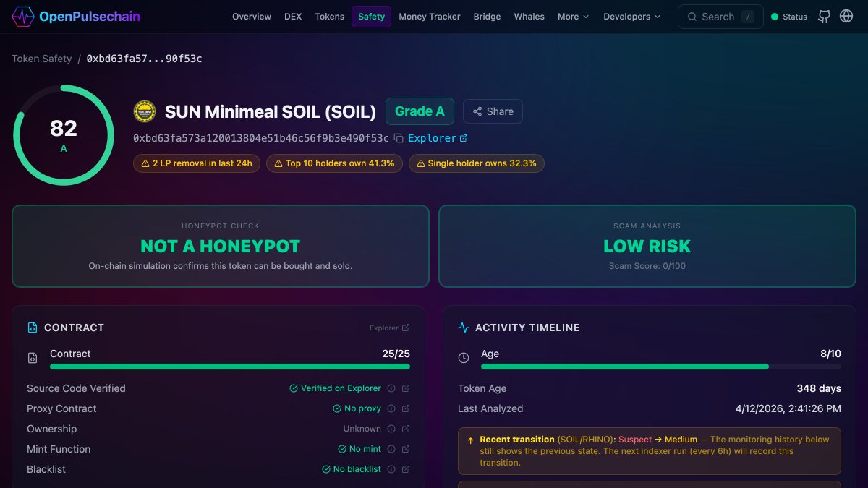Copy the SOIL contract address
Viewport: 868px width, 488px height.
coord(399,138)
